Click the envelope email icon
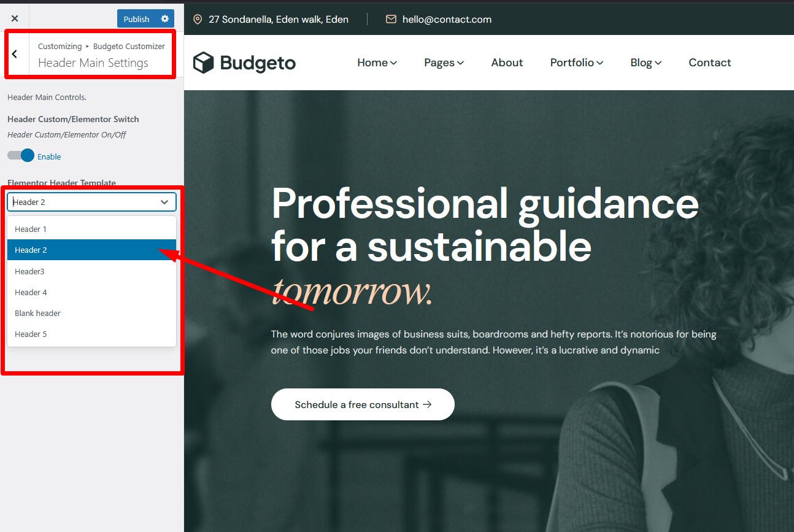794x532 pixels. (391, 20)
